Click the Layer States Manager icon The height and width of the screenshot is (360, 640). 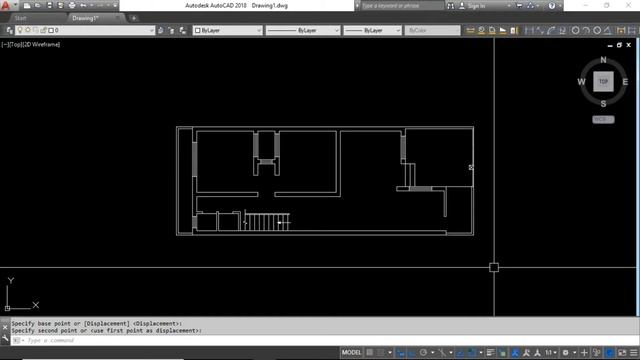tap(182, 30)
